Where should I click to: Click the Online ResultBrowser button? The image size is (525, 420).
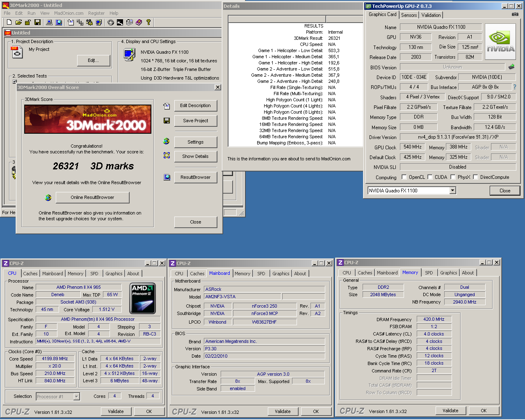92,197
